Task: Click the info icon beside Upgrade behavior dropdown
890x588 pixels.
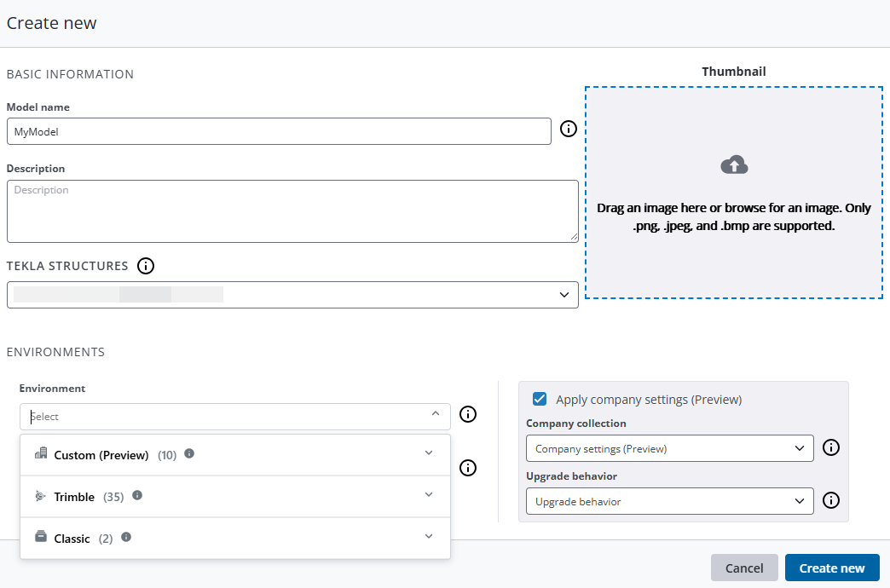Action: tap(831, 501)
